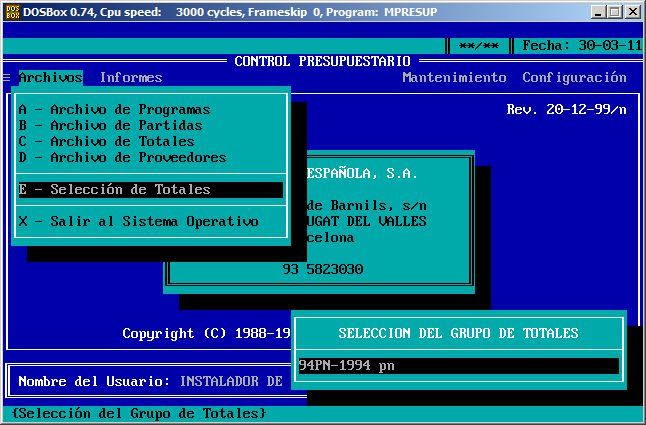The image size is (646, 425).
Task: Choose E - Selección de Totales
Action: [x=114, y=190]
